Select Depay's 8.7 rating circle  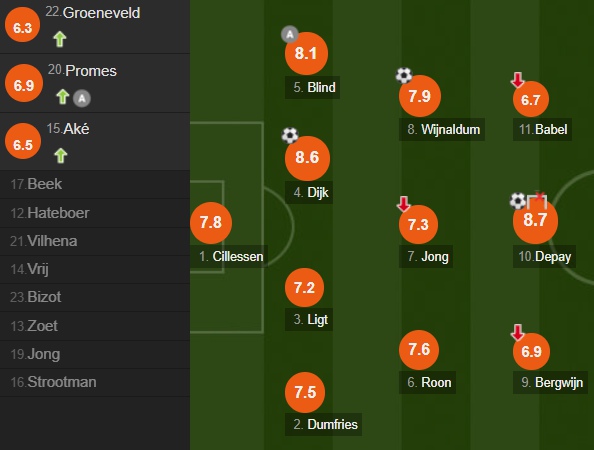(x=535, y=220)
